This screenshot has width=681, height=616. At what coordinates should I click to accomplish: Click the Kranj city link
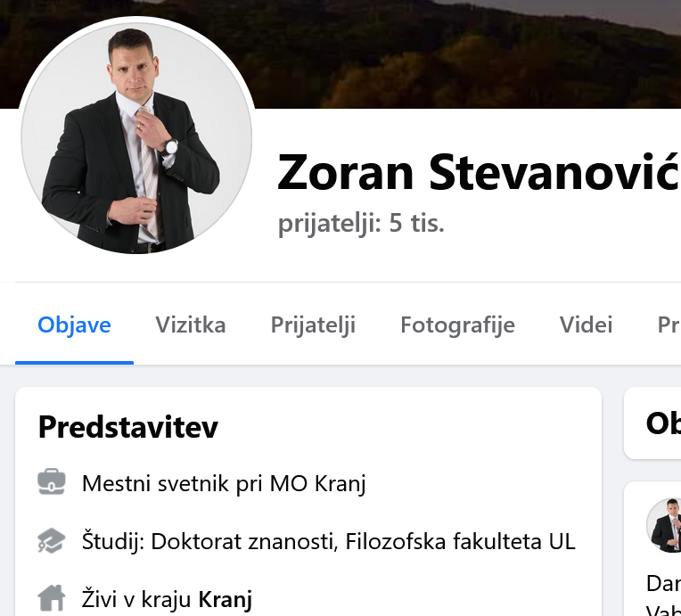click(225, 599)
